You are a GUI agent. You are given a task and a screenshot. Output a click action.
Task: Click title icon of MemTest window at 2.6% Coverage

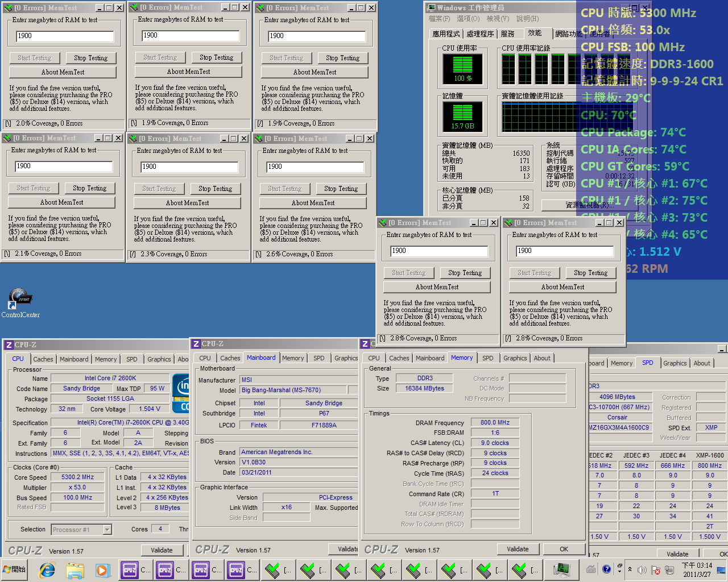[259, 139]
